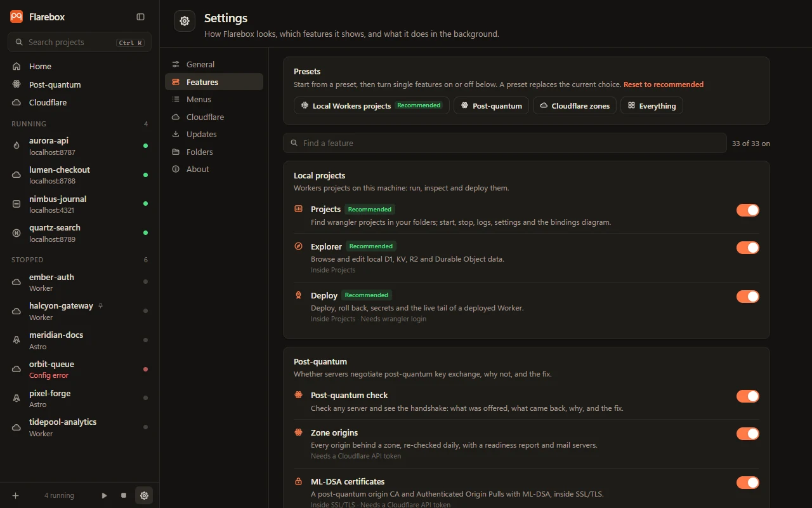Click the Flarebox logo icon

point(16,17)
